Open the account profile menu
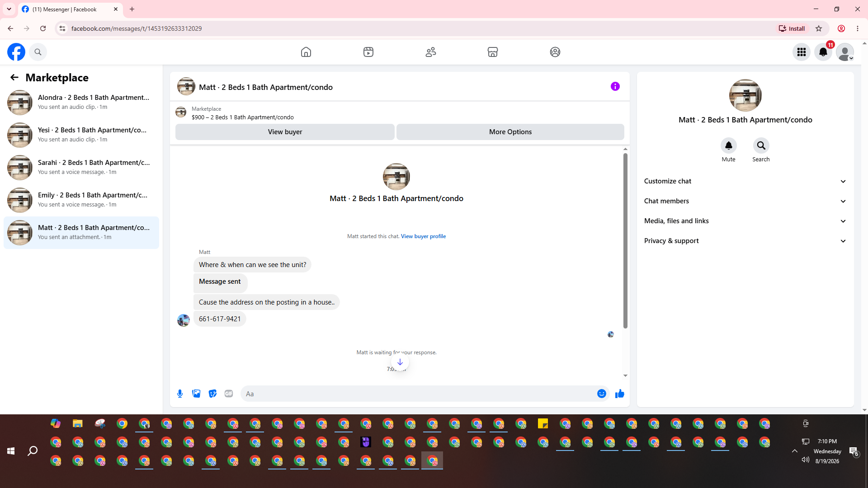Image resolution: width=868 pixels, height=488 pixels. pyautogui.click(x=845, y=52)
